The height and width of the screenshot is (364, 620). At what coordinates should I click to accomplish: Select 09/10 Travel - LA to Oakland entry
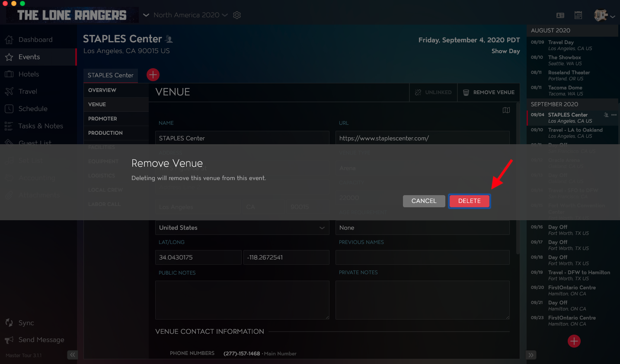click(x=572, y=133)
